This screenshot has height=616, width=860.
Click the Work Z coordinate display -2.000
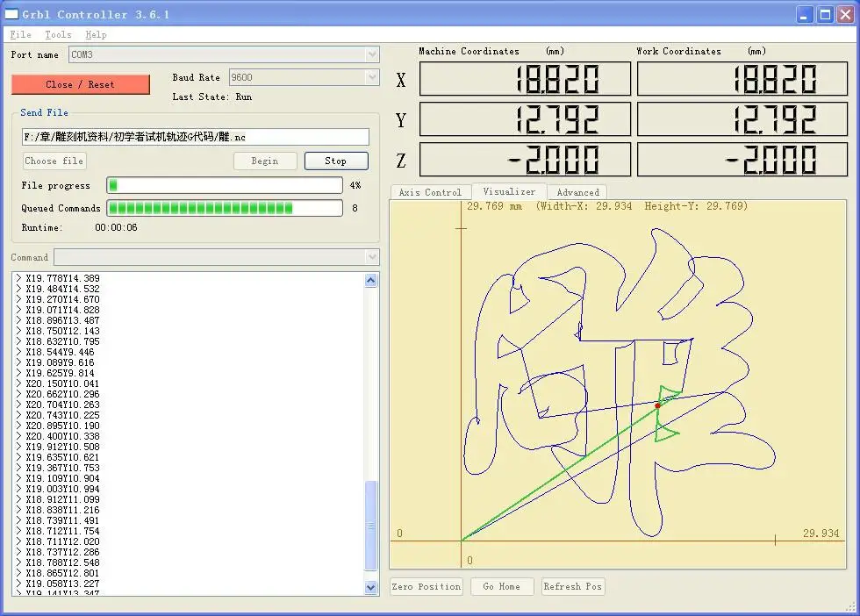[742, 160]
